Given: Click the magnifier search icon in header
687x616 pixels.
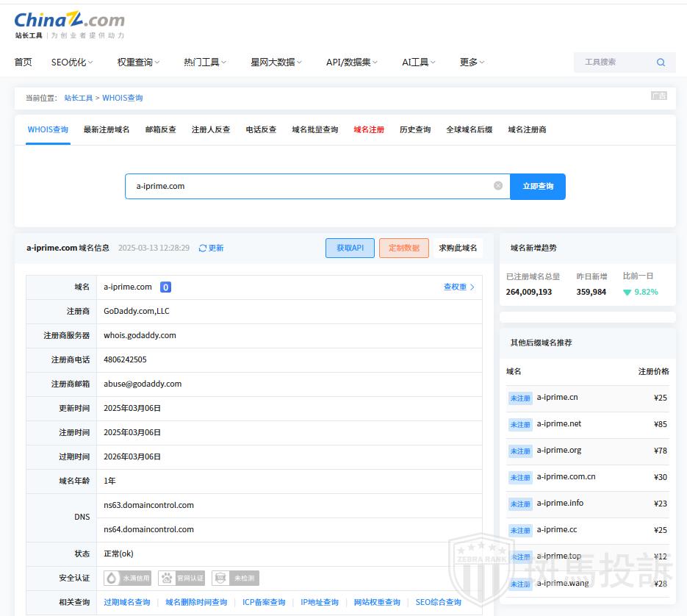Looking at the screenshot, I should (x=661, y=62).
